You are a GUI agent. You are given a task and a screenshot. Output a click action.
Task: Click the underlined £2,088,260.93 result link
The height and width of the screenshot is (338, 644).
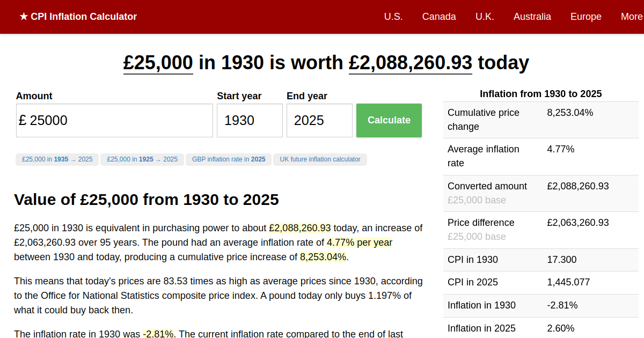pos(410,63)
